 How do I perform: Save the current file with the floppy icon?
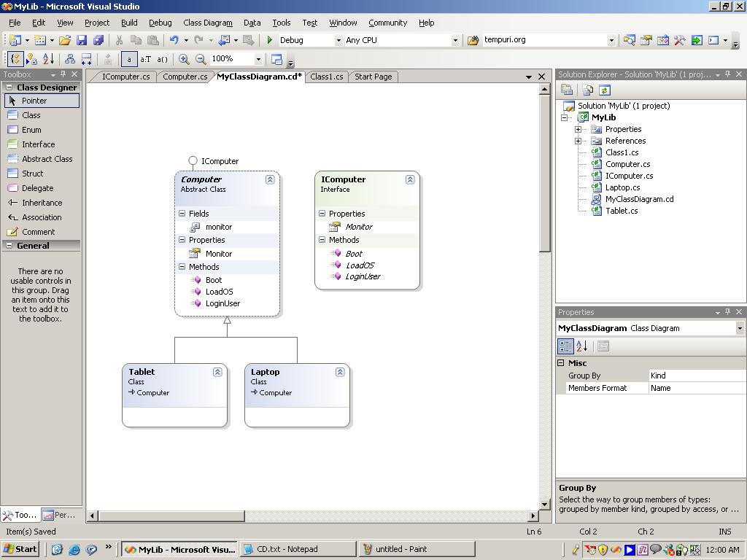pyautogui.click(x=82, y=41)
